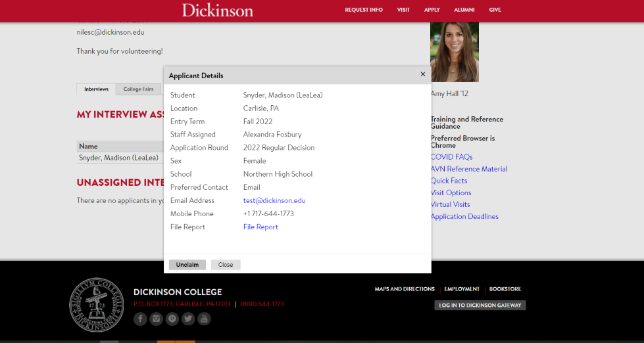
Task: Open the Twitter icon in footer
Action: click(x=188, y=319)
